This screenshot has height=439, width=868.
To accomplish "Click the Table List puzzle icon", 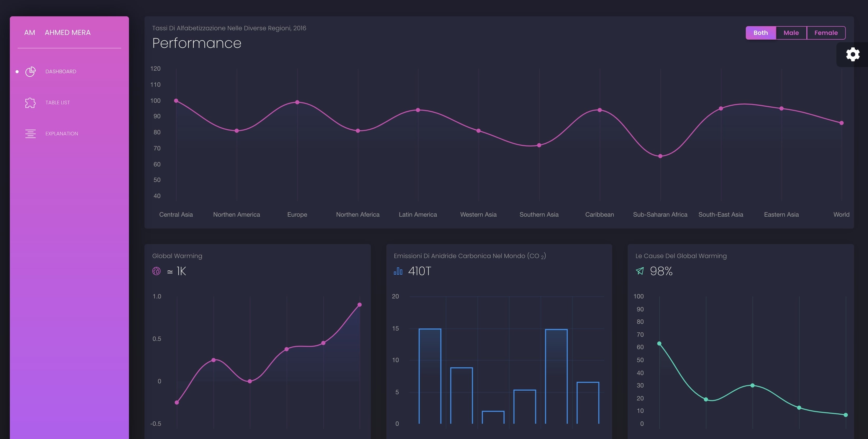I will coord(30,103).
